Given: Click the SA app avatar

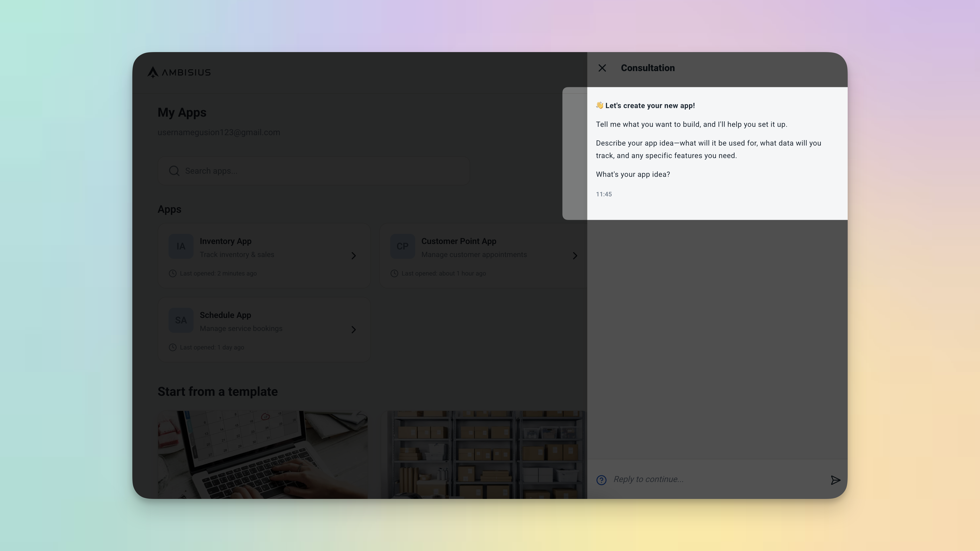Looking at the screenshot, I should click(181, 320).
